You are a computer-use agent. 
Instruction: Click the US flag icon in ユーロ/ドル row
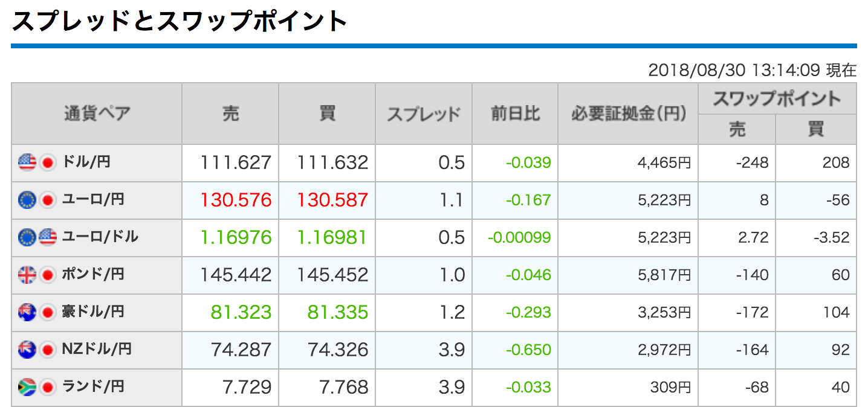pos(48,237)
